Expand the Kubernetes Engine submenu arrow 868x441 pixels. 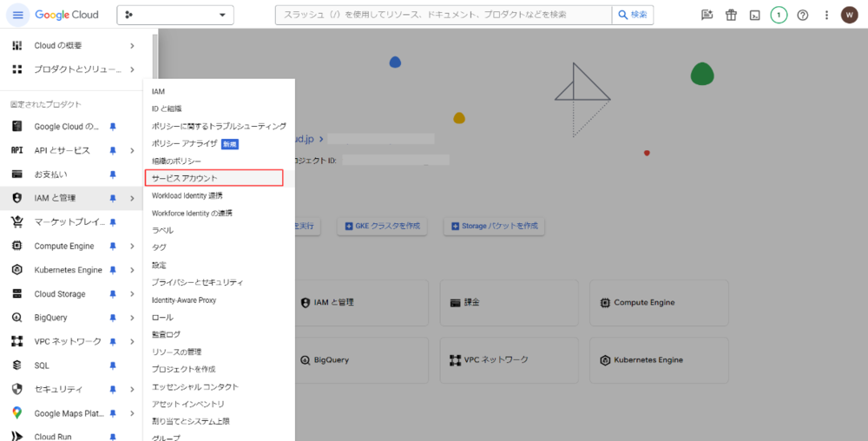tap(132, 270)
